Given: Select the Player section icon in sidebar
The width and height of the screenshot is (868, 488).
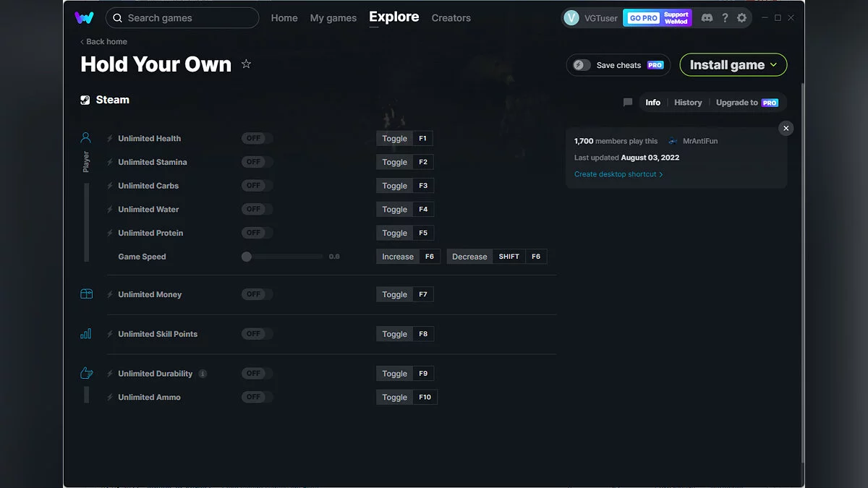Looking at the screenshot, I should coord(86,137).
